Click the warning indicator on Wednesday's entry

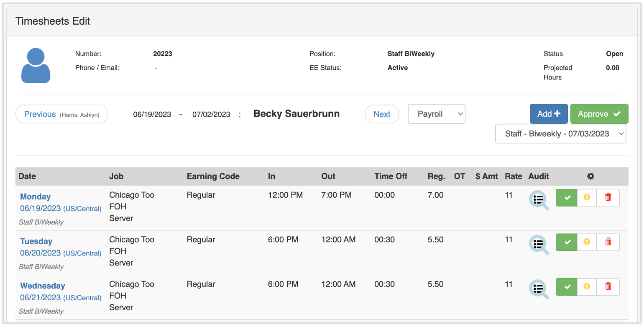pos(587,286)
